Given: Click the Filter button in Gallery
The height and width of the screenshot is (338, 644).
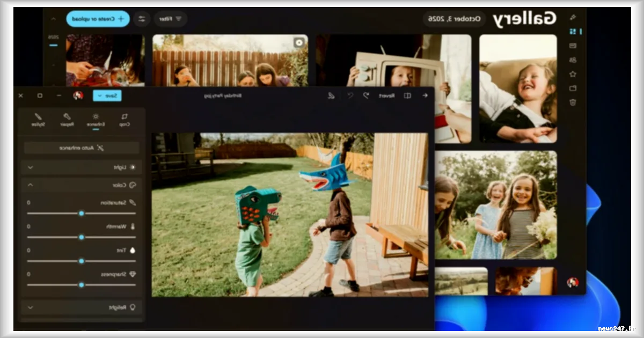Looking at the screenshot, I should coord(171,19).
